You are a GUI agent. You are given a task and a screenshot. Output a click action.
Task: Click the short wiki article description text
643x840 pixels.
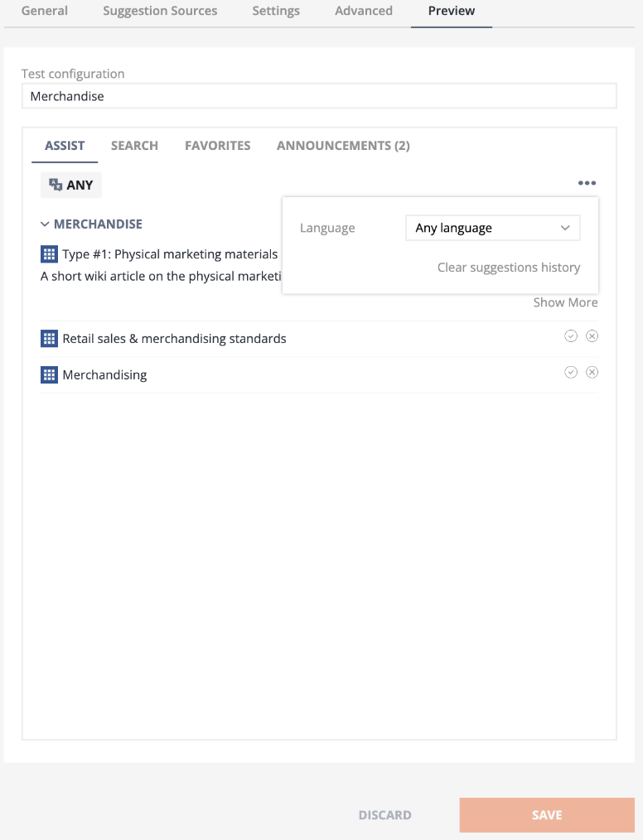[x=161, y=277]
